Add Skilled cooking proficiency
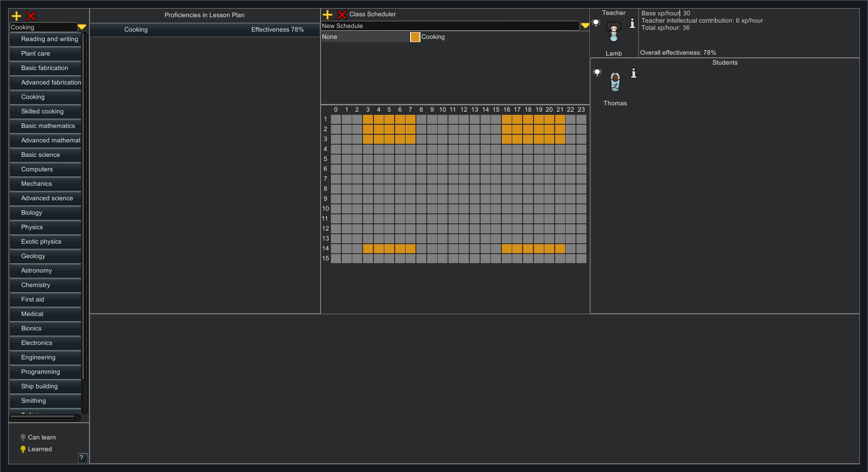This screenshot has width=868, height=472. pyautogui.click(x=46, y=112)
